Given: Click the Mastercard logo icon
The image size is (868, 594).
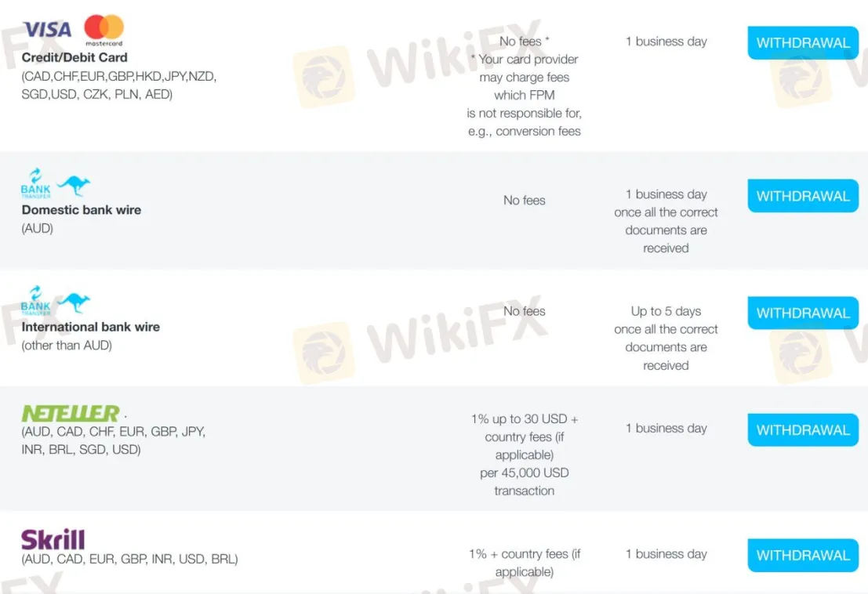Looking at the screenshot, I should (x=104, y=30).
